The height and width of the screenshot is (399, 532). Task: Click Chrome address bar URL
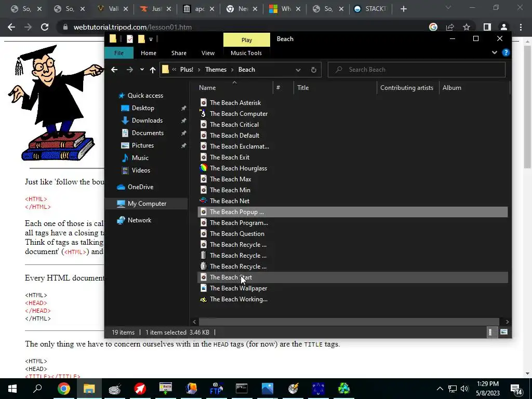coord(132,27)
